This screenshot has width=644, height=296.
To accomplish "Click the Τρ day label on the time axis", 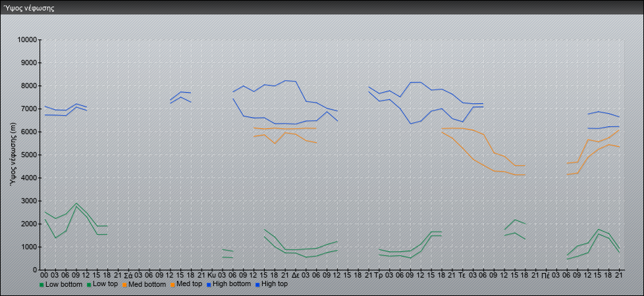I will point(379,275).
